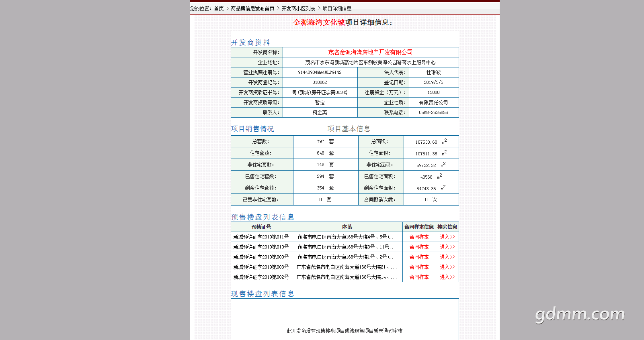This screenshot has height=340, width=644.
Task: Click residential units value 648 套
Action: pos(325,153)
